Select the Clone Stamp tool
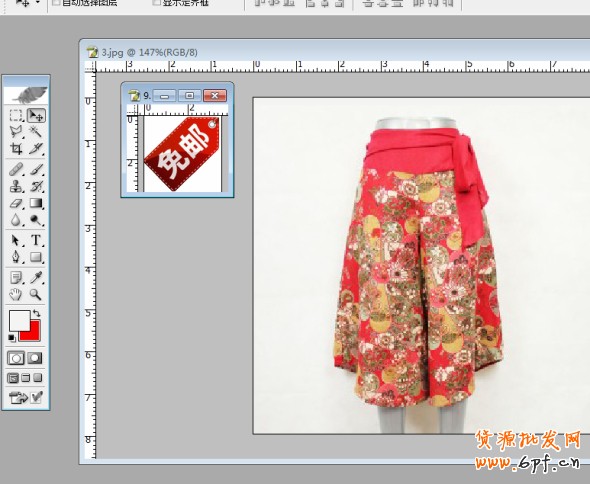590x484 pixels. point(16,186)
